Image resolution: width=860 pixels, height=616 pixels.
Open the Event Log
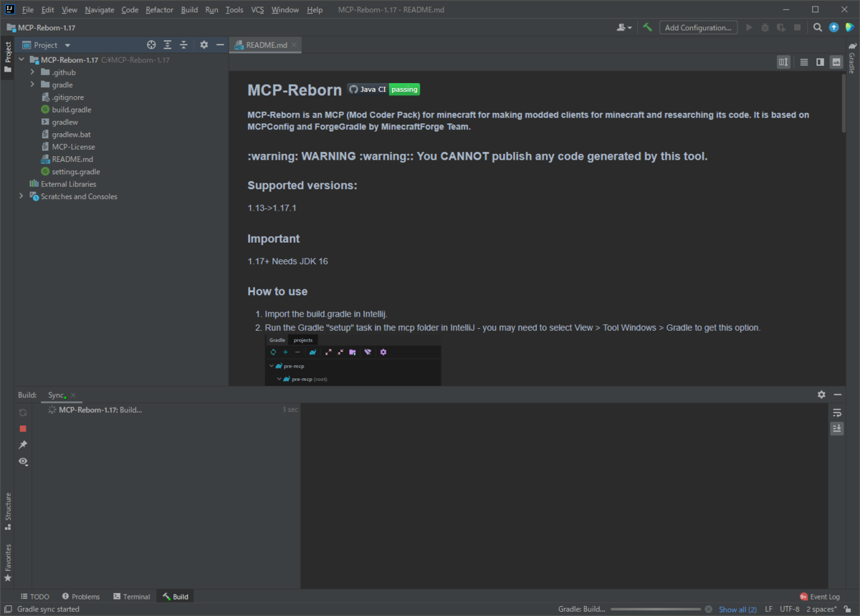[x=820, y=597]
